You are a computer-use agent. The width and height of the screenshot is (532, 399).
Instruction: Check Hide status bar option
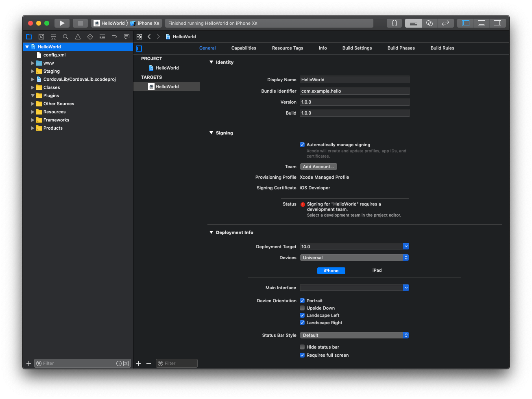pos(302,347)
